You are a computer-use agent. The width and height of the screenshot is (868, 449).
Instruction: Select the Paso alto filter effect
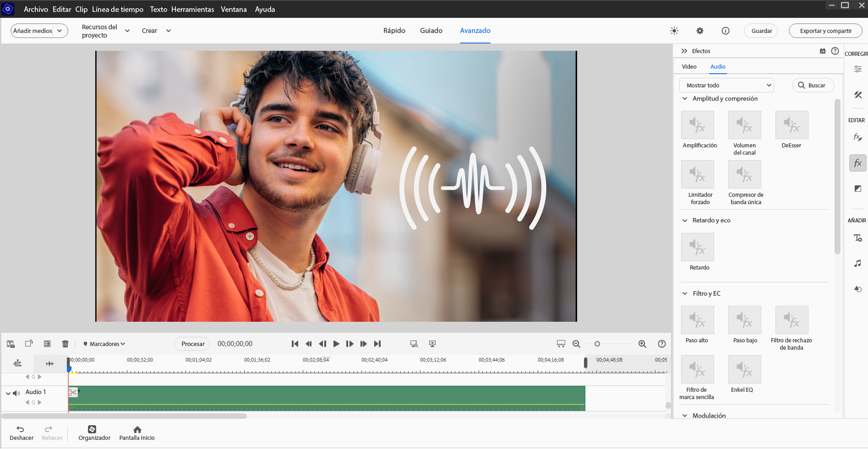(697, 319)
